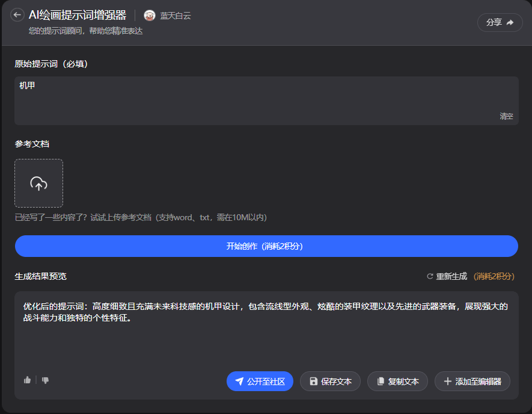
Task: Click the generated 优化后的提示词 text
Action: tap(264, 312)
